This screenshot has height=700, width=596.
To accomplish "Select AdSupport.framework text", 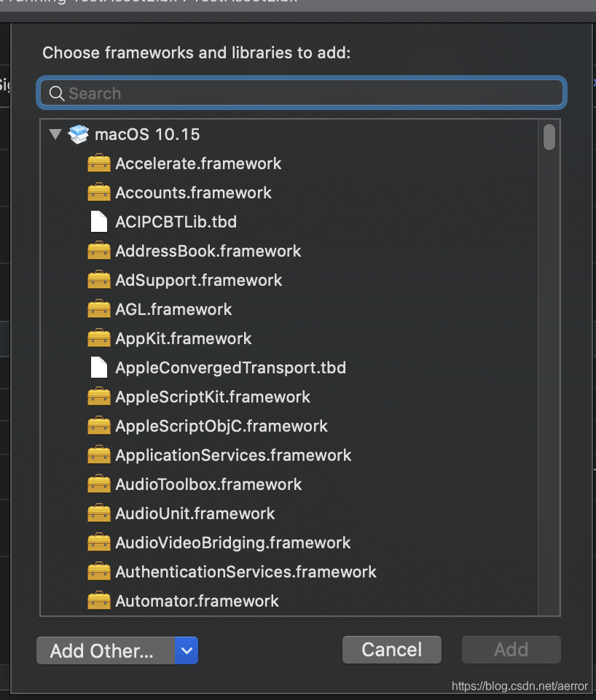I will click(x=198, y=280).
